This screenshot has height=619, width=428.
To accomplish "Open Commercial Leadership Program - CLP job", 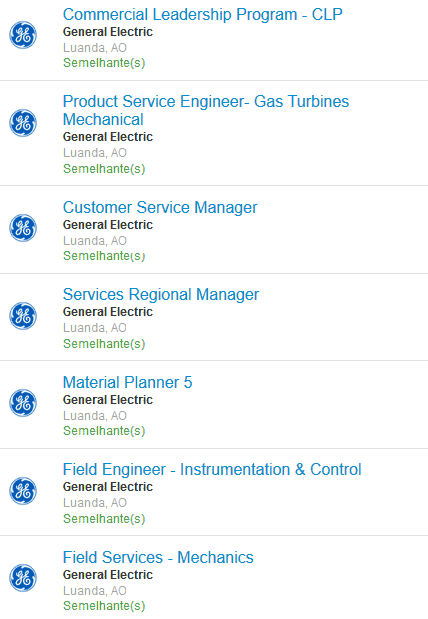I will (x=203, y=15).
